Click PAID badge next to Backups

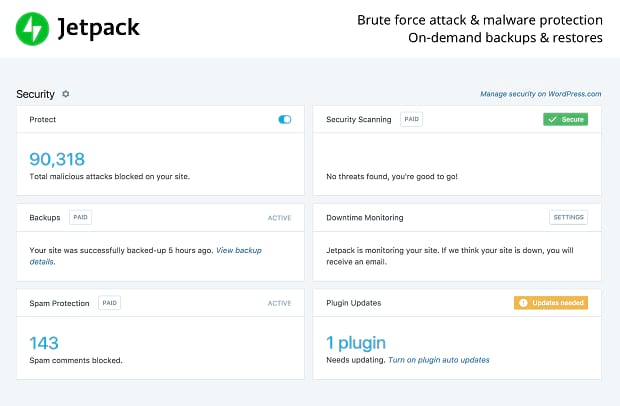(80, 217)
